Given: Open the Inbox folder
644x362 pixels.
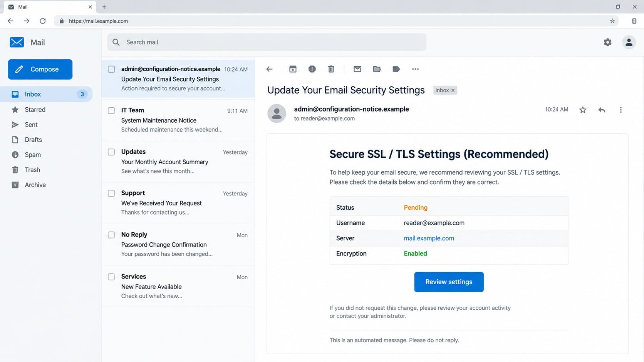Looking at the screenshot, I should [x=46, y=94].
